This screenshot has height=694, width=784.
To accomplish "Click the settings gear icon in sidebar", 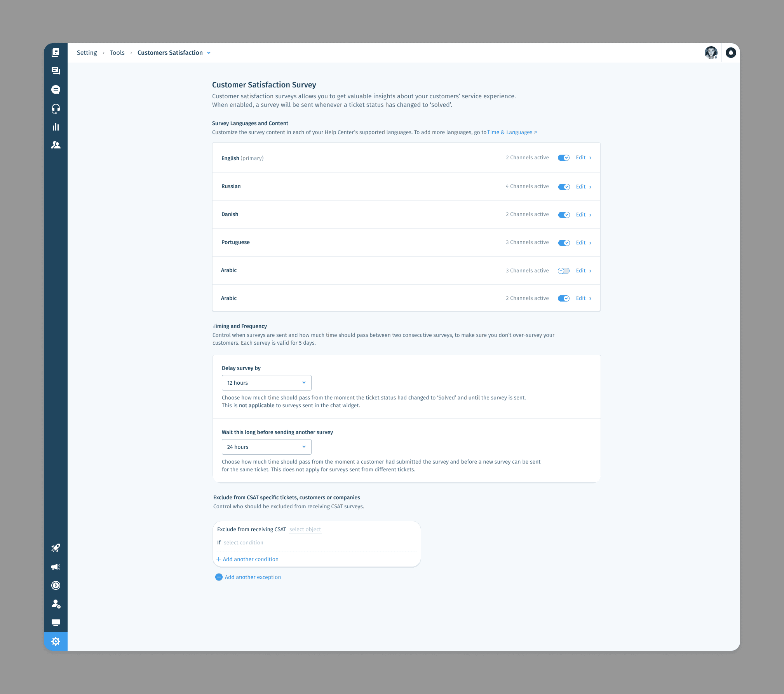I will click(56, 641).
